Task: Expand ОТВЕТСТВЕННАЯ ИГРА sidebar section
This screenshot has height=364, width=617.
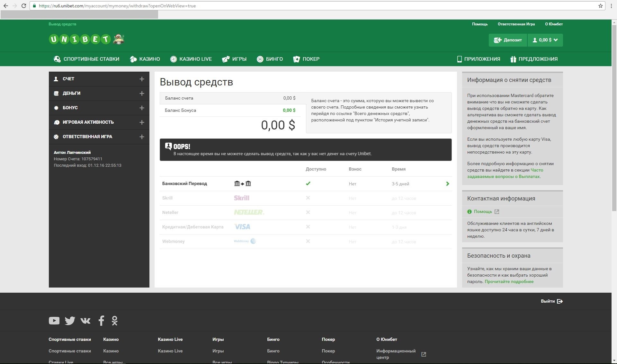Action: click(x=142, y=137)
